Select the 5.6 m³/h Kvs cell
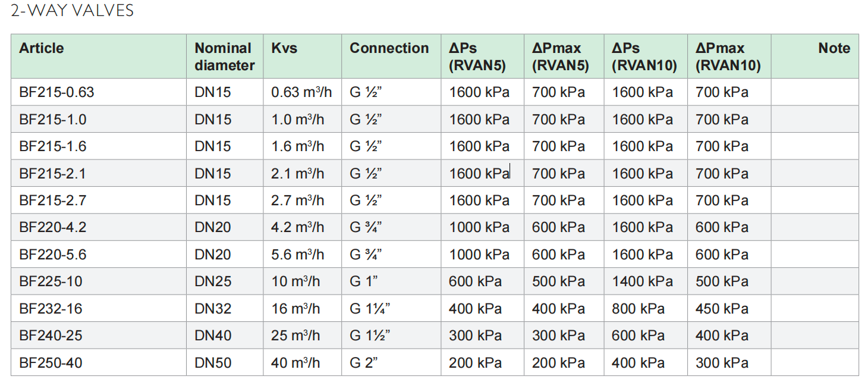This screenshot has width=868, height=382. [x=298, y=255]
